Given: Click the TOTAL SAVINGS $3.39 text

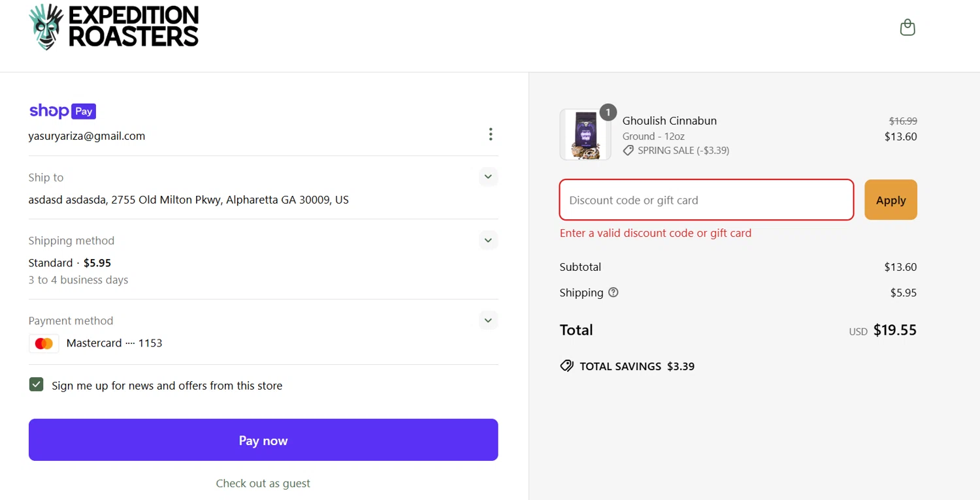Looking at the screenshot, I should 637,366.
